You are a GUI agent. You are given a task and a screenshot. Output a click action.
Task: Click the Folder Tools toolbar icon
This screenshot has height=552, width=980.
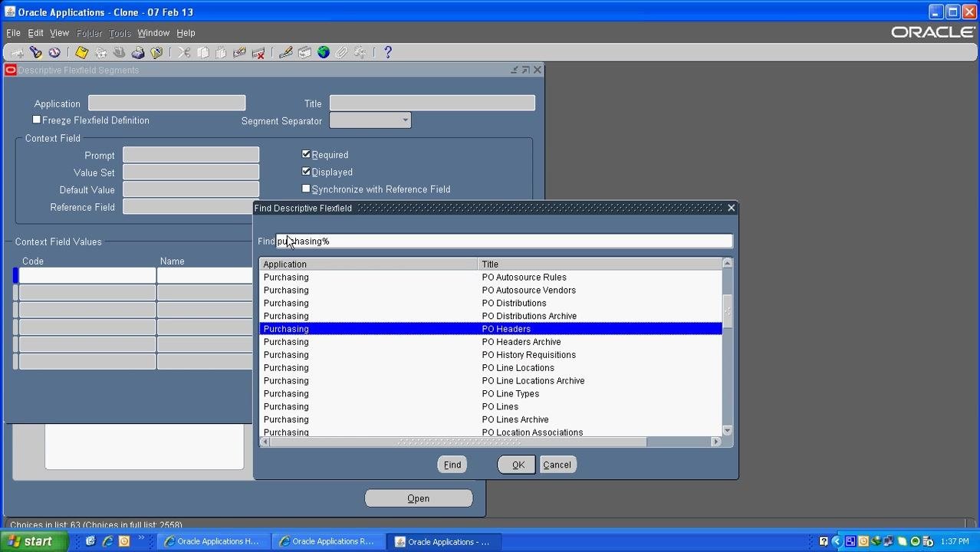(x=360, y=53)
